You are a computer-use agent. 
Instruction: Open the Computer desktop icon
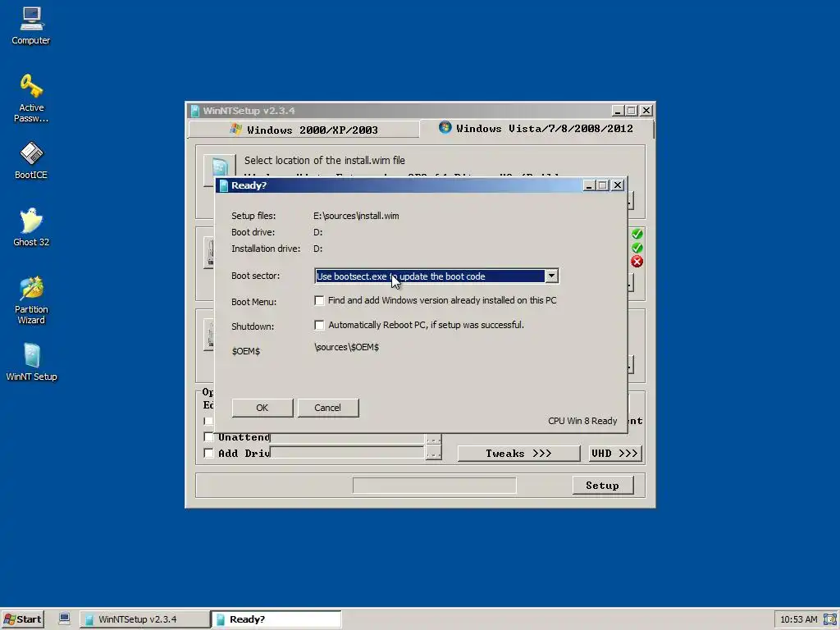pos(31,25)
